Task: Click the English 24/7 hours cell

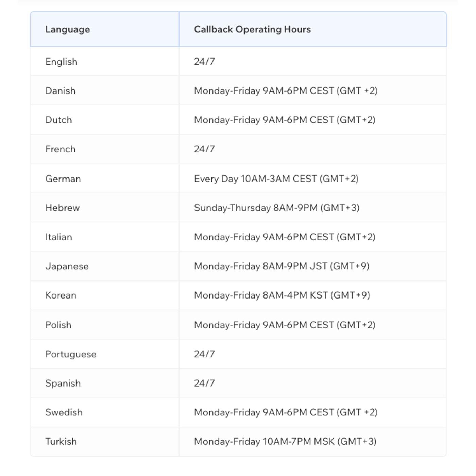Action: pos(313,62)
